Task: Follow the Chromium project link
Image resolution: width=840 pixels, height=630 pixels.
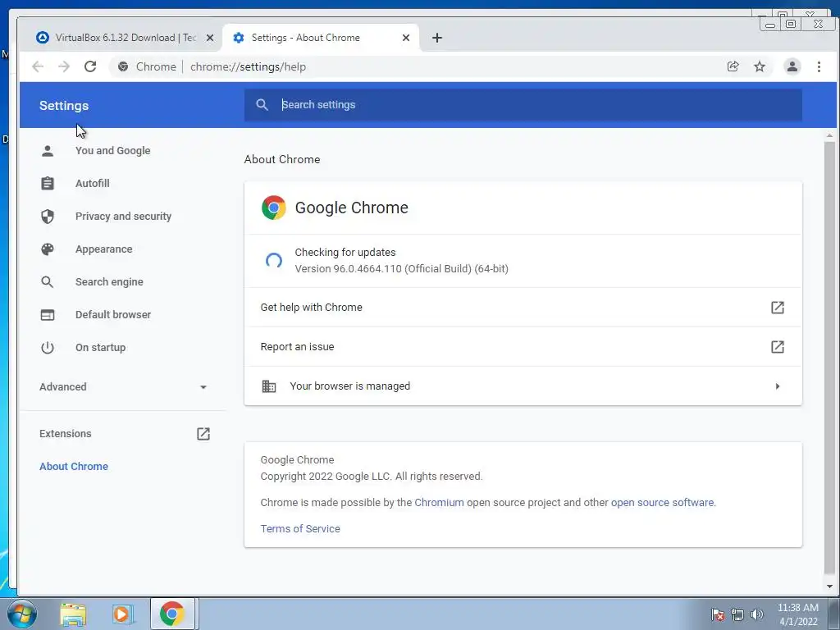Action: (440, 503)
